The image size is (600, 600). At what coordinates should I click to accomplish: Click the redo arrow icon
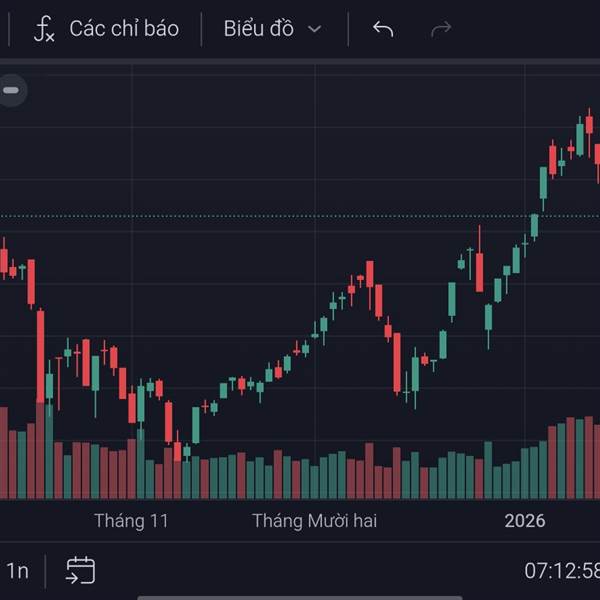441,29
